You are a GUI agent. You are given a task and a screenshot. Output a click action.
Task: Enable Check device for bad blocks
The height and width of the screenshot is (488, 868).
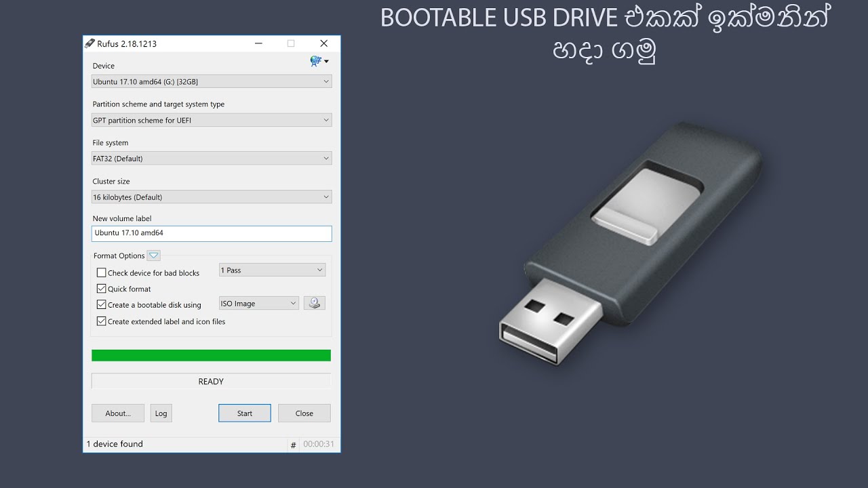102,272
